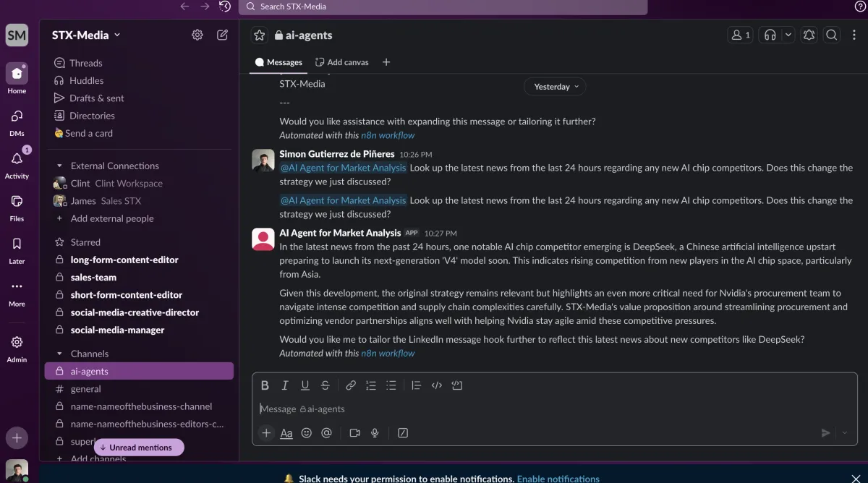This screenshot has height=483, width=868.
Task: Click the Unread mentions button
Action: tap(139, 448)
